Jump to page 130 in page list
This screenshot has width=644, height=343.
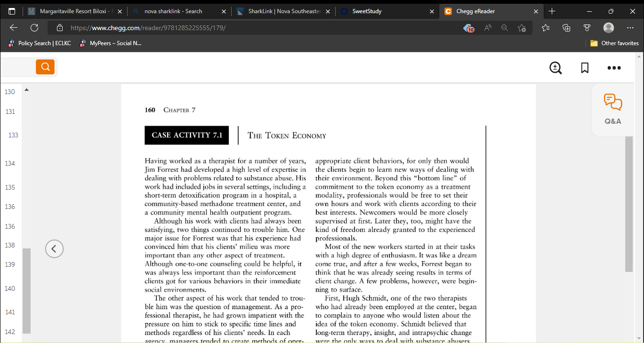tap(10, 92)
